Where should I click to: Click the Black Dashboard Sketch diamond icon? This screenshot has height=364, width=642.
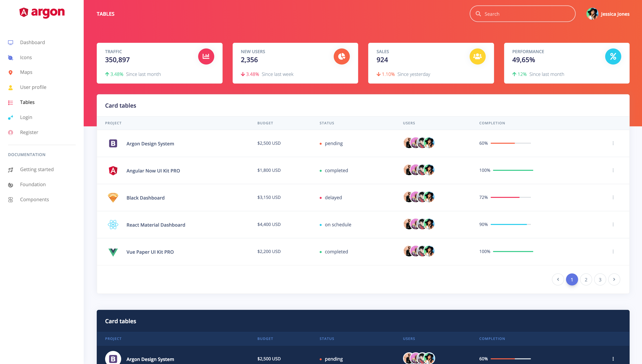[x=113, y=198]
